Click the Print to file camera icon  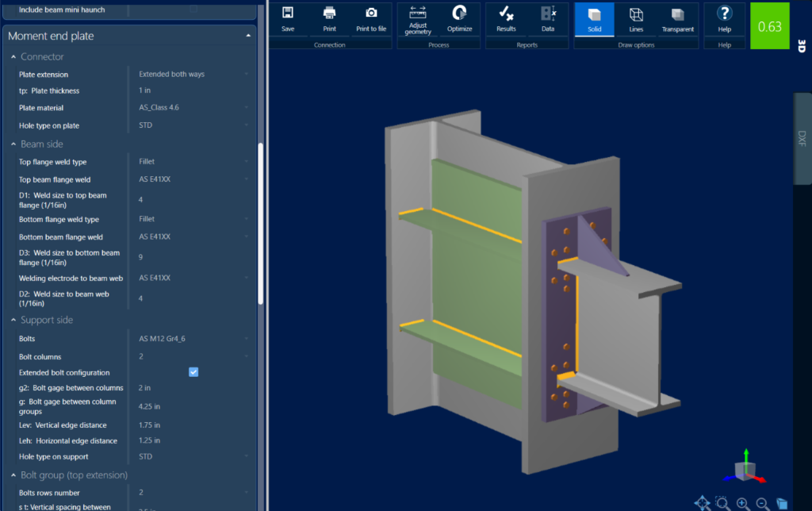[371, 19]
